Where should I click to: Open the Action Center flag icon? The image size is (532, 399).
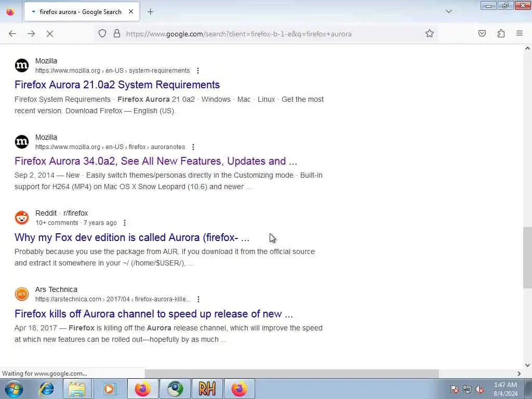pos(454,389)
